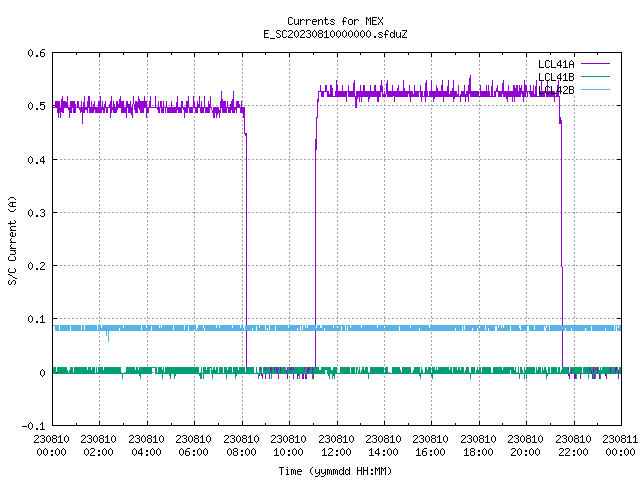Click the 230810 10:00 x-axis tick label
This screenshot has width=640, height=480.
[x=288, y=446]
